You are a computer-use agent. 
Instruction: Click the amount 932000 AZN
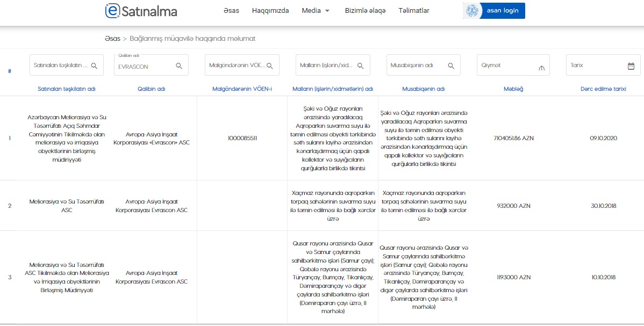pos(513,206)
